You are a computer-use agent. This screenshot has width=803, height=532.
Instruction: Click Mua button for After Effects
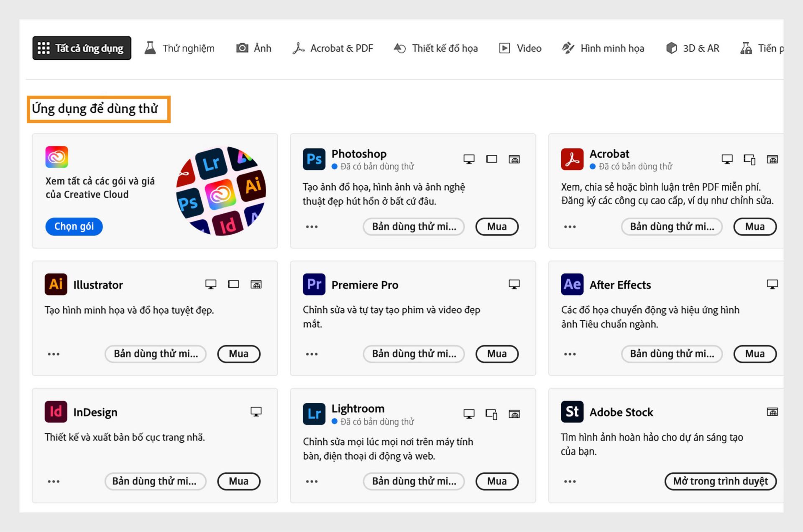point(755,354)
